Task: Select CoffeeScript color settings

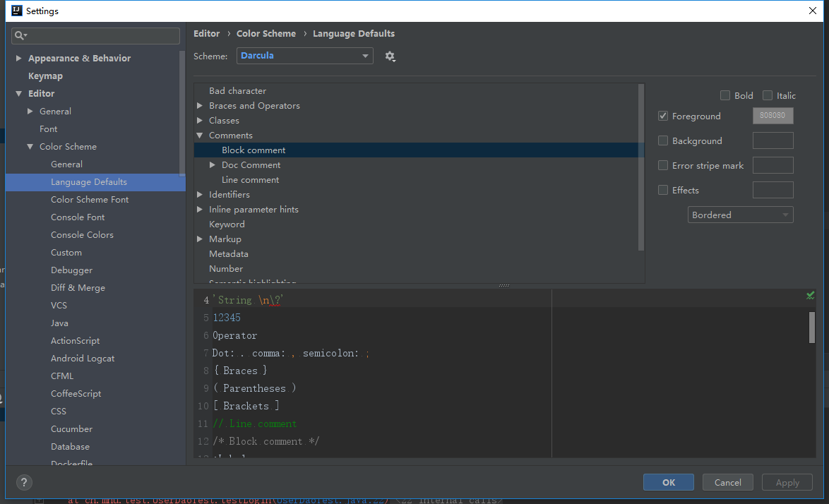Action: pos(76,394)
